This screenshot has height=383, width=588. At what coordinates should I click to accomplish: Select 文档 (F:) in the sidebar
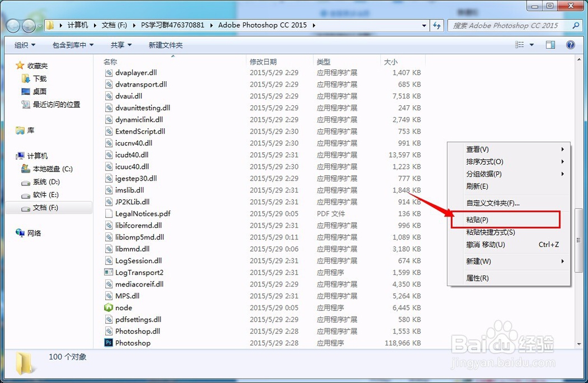(49, 208)
